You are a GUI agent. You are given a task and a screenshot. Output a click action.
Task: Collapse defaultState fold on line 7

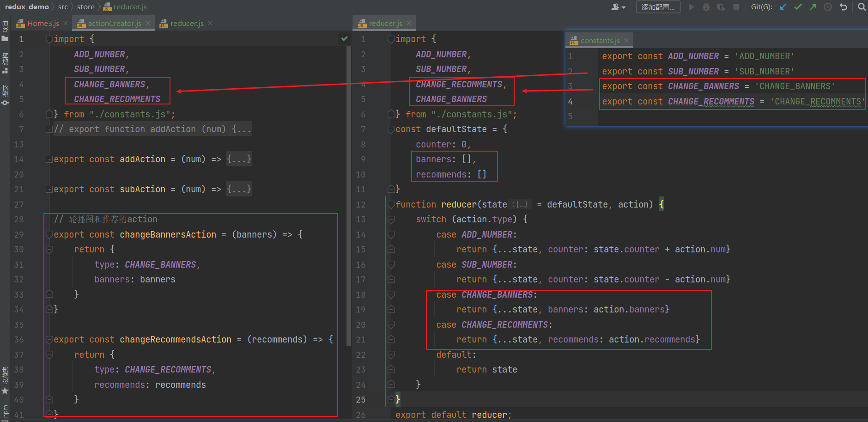click(x=391, y=129)
